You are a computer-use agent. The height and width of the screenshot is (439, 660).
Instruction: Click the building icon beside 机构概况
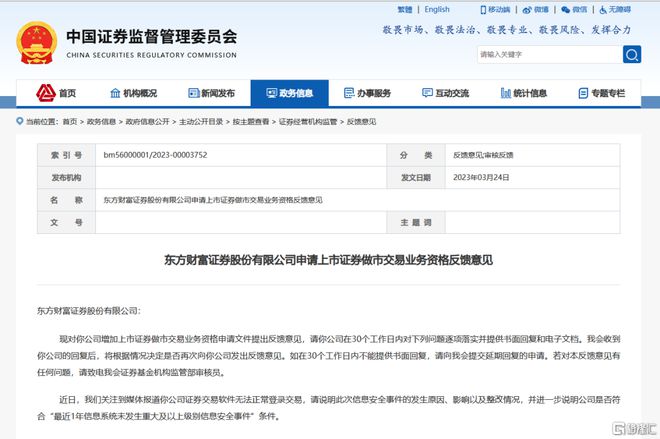(115, 93)
